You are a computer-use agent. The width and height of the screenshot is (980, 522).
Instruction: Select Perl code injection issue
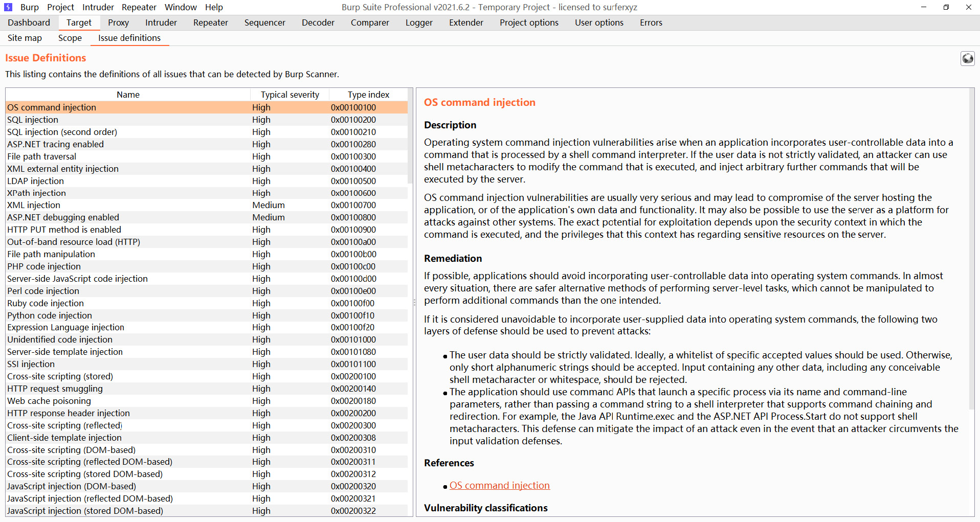click(x=207, y=291)
